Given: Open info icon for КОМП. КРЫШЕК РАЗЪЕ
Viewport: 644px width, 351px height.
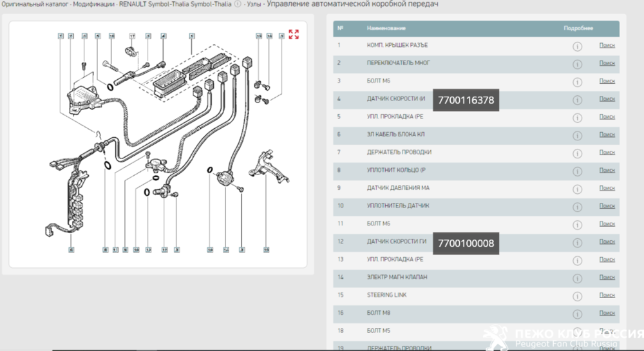Looking at the screenshot, I should [x=577, y=46].
